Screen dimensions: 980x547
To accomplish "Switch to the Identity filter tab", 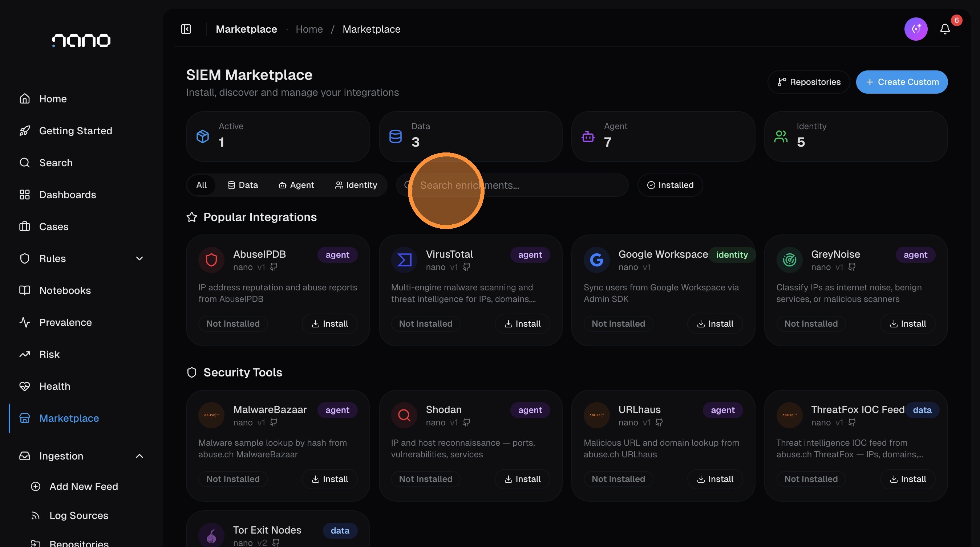I will tap(356, 185).
